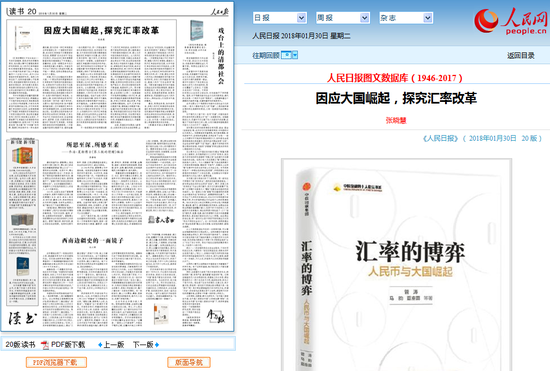Open the 杂志 dropdown list

[x=406, y=18]
